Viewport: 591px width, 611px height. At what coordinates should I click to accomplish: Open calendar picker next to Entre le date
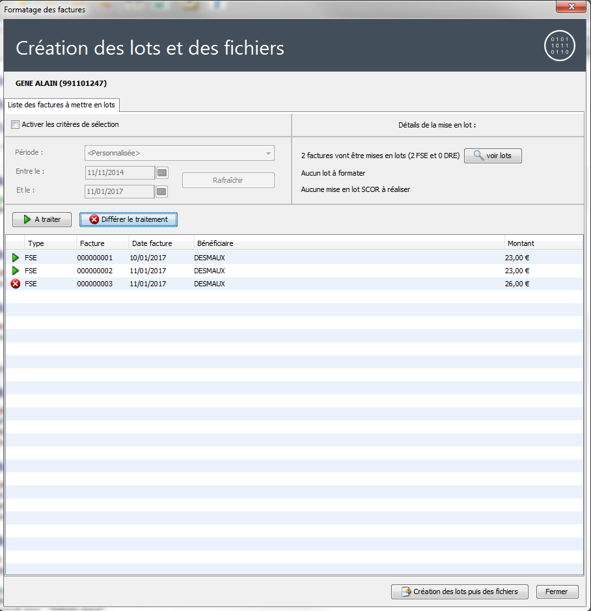[x=162, y=172]
